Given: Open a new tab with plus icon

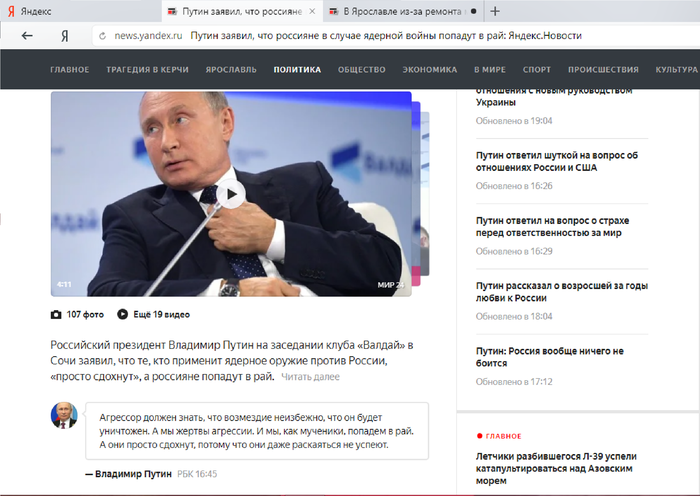Looking at the screenshot, I should click(x=495, y=11).
